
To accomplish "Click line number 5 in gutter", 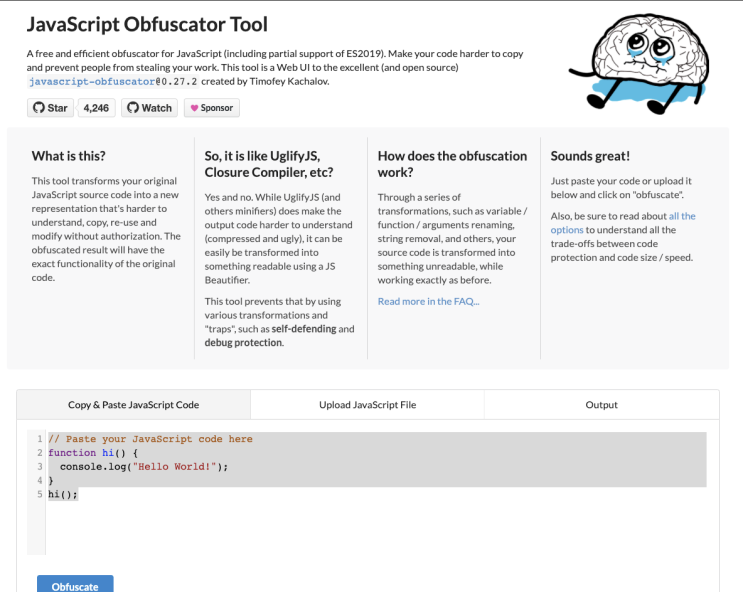I will [x=40, y=494].
